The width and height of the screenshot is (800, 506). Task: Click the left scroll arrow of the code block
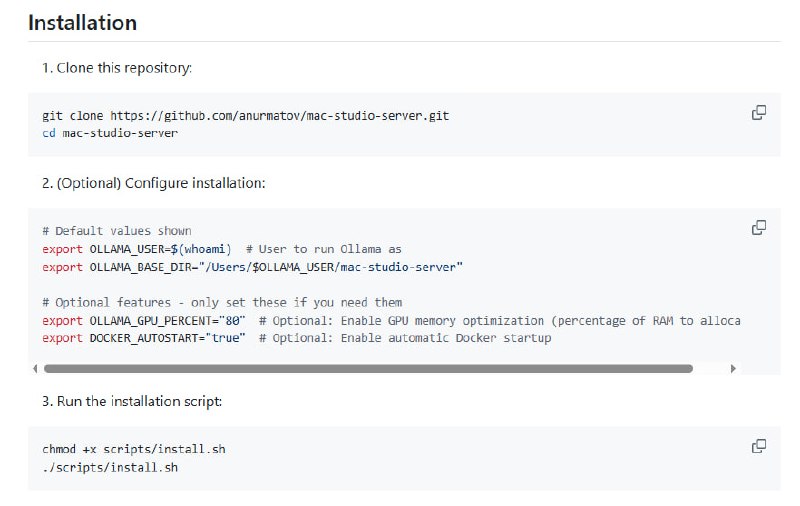coord(35,369)
